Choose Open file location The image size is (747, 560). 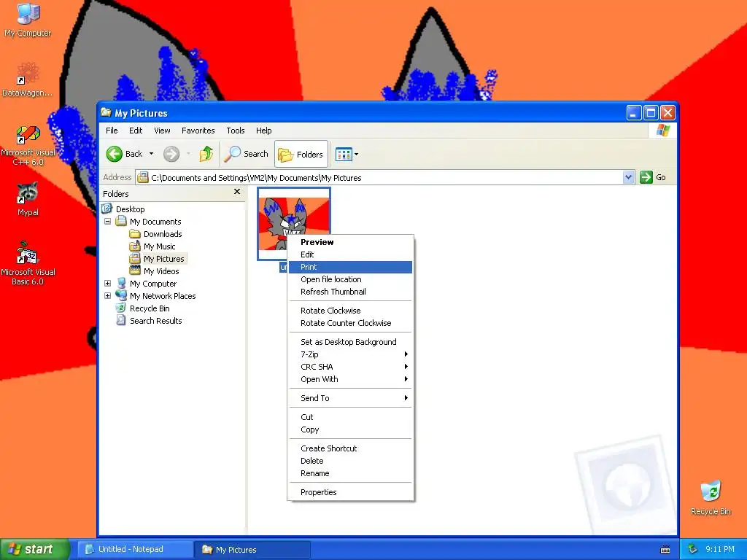(x=351, y=279)
